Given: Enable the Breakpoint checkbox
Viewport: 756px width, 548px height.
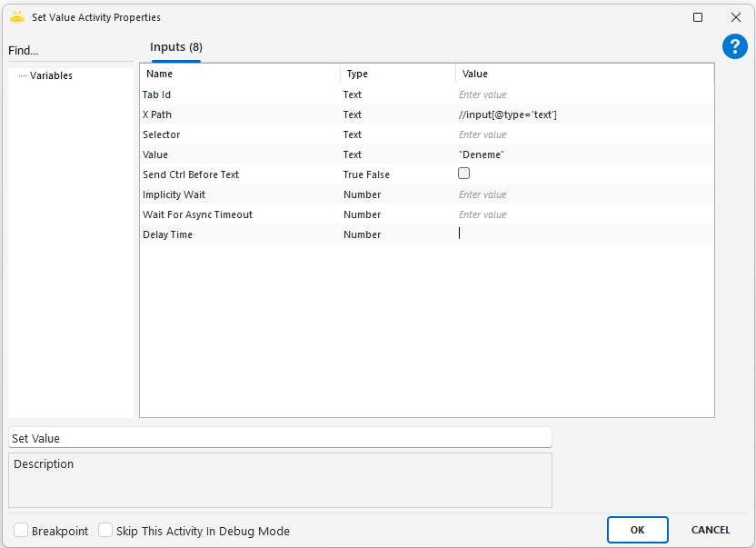Looking at the screenshot, I should point(21,531).
